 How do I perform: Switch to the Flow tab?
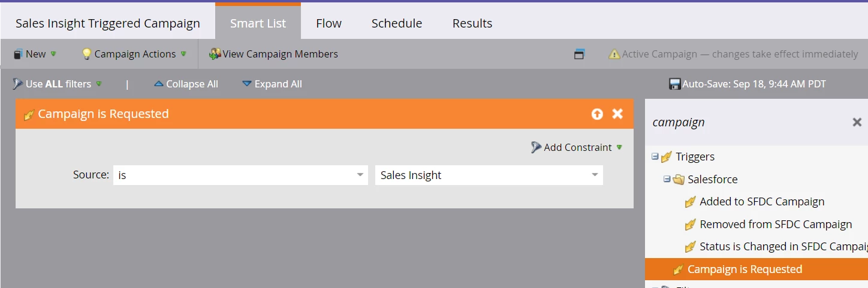pyautogui.click(x=328, y=23)
